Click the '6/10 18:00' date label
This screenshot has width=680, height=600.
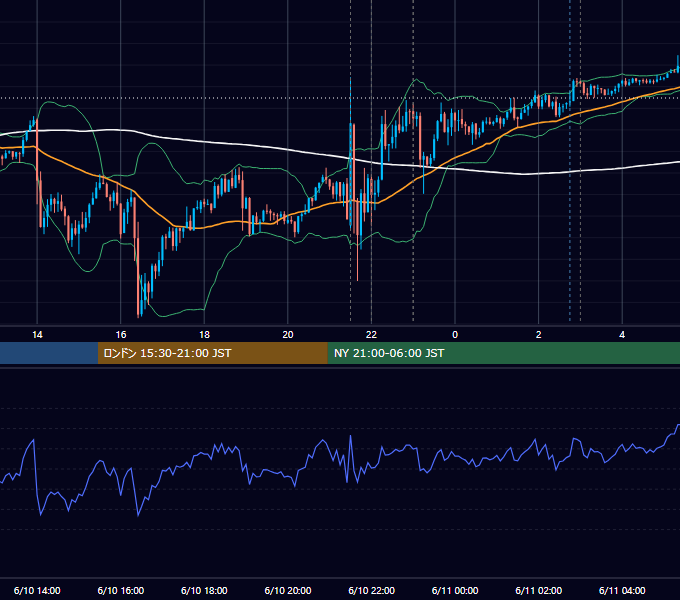pos(204,590)
